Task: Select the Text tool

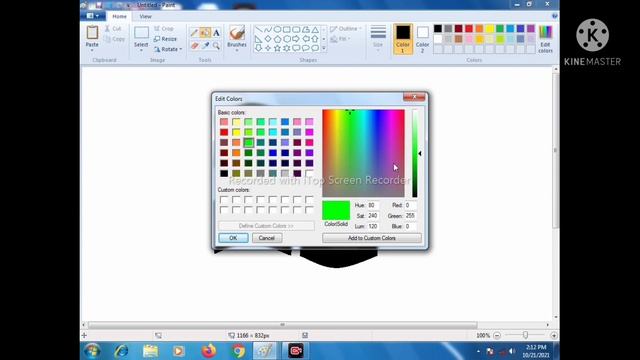Action: (216, 33)
